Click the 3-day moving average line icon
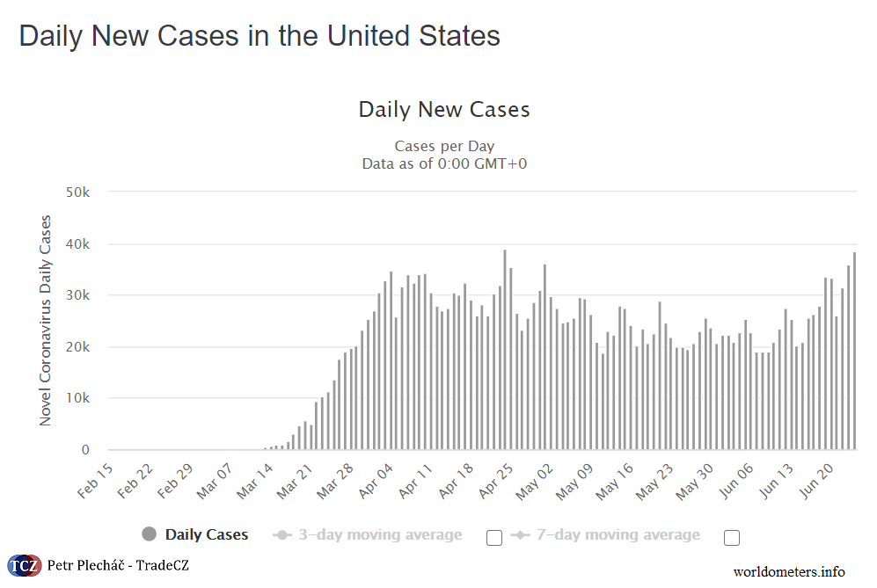Screen dimensions: 877x588 pos(282,534)
